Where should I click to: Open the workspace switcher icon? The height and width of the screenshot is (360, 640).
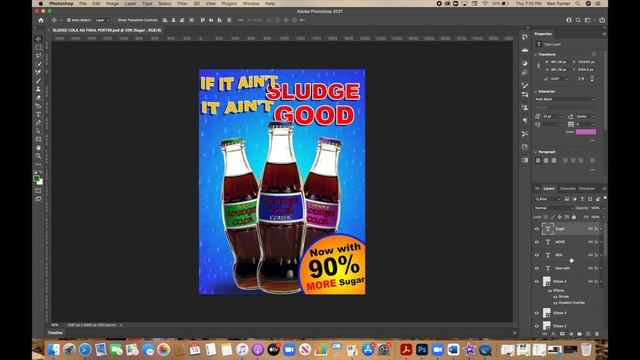(588, 20)
